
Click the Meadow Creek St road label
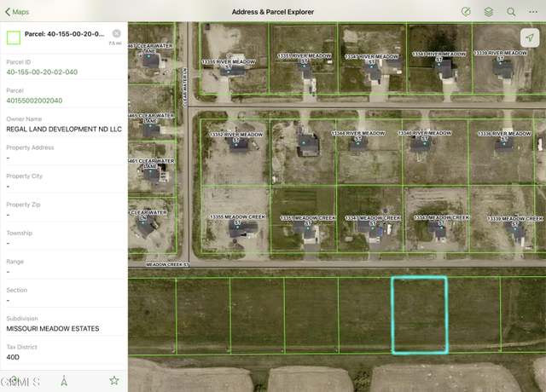point(167,264)
